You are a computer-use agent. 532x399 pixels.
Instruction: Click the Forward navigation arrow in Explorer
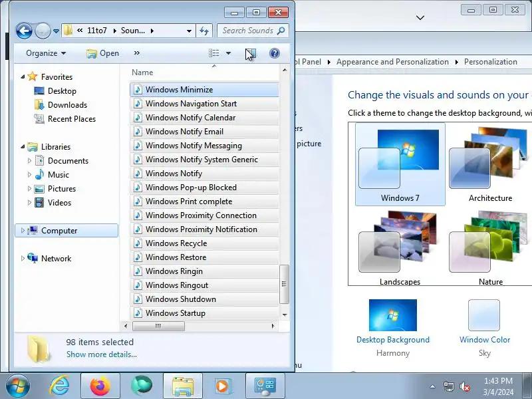(43, 31)
